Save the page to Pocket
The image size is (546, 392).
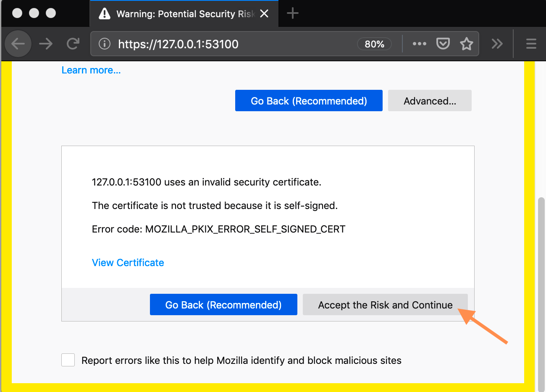pos(443,43)
